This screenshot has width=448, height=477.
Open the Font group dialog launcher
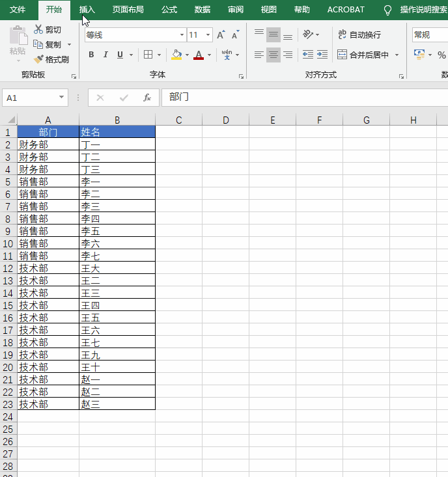241,76
